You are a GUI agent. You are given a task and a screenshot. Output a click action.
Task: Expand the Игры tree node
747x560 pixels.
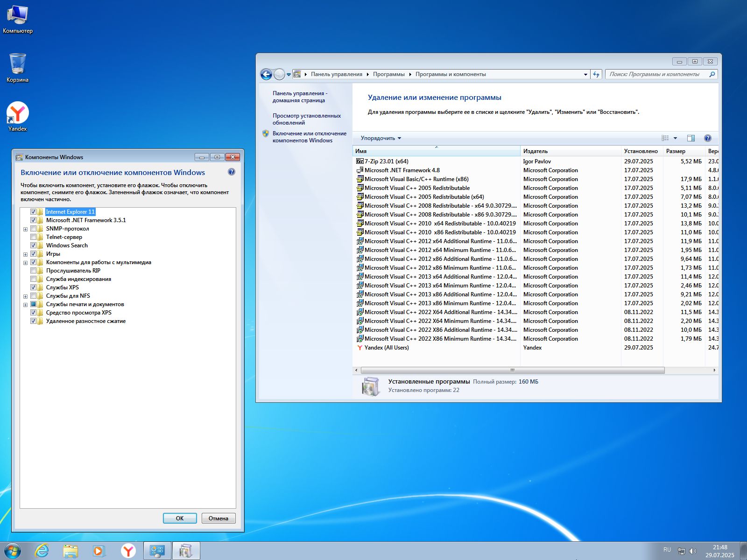point(25,254)
